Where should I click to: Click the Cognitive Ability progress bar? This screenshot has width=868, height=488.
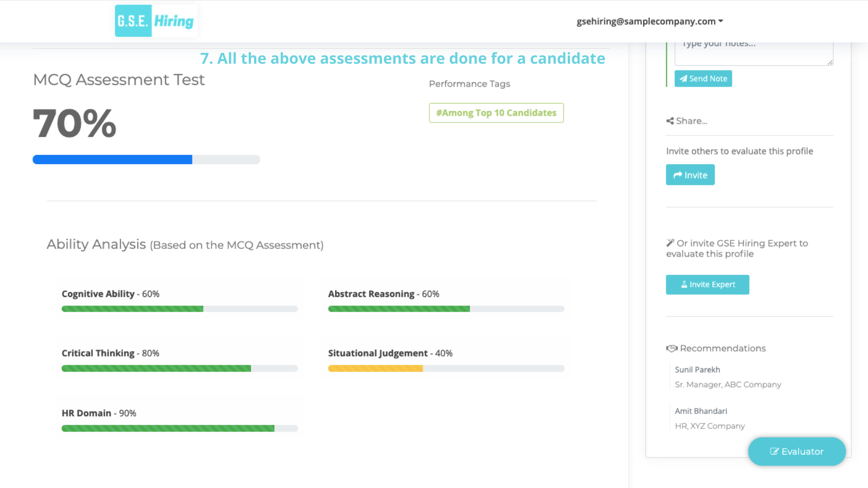[179, 309]
